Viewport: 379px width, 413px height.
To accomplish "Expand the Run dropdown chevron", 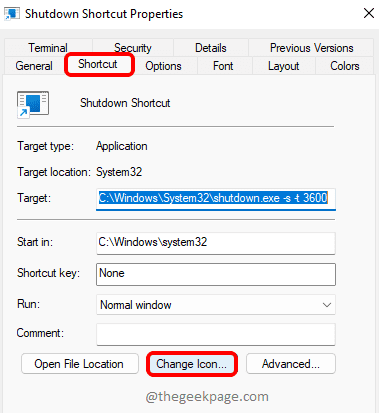I will pos(327,305).
